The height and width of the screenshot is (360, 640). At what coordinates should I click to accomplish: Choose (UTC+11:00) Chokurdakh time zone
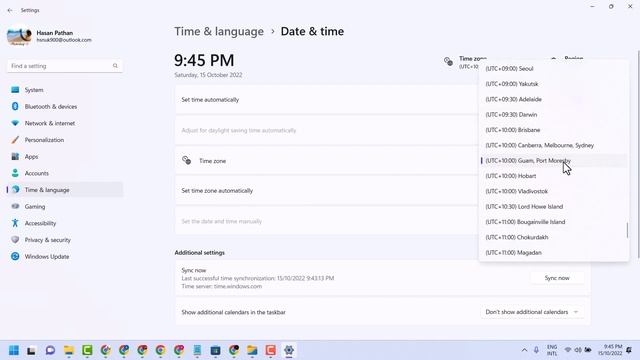coord(553,237)
